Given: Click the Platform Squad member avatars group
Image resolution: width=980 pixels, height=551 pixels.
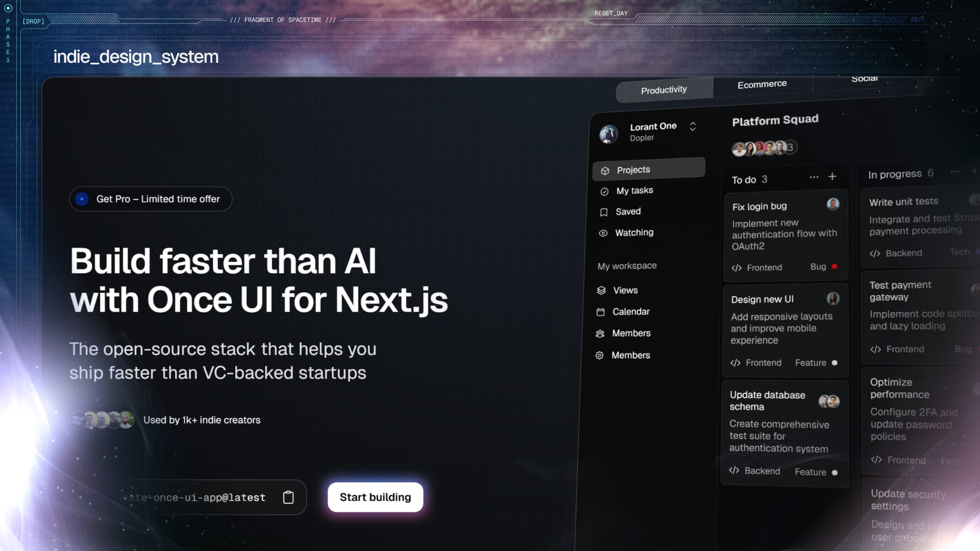Looking at the screenshot, I should point(764,148).
